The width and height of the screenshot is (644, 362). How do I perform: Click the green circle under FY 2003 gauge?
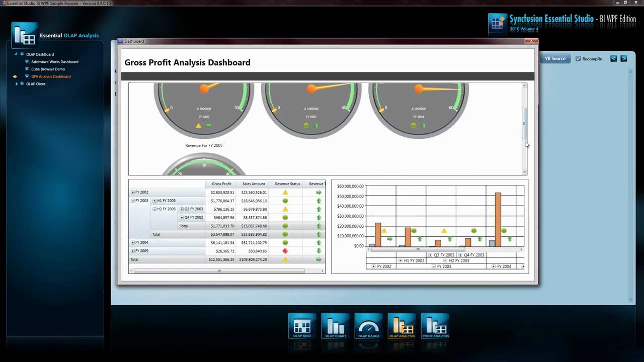(306, 126)
